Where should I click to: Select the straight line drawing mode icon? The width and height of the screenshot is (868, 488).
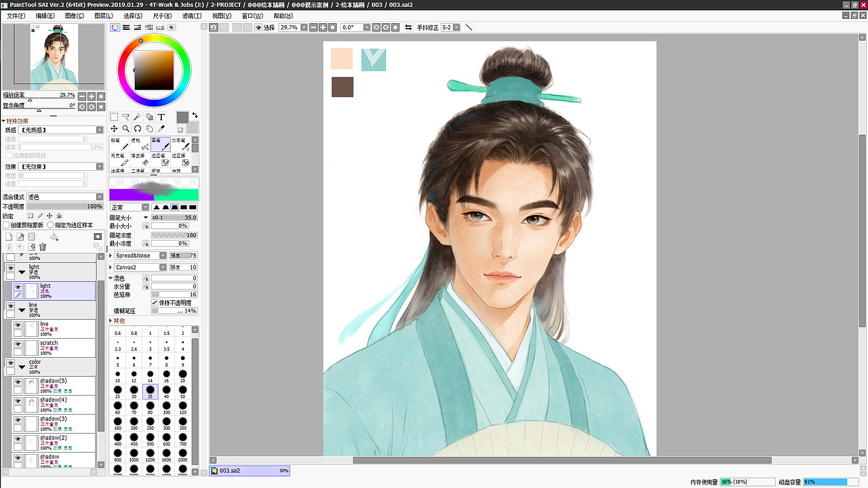(469, 27)
